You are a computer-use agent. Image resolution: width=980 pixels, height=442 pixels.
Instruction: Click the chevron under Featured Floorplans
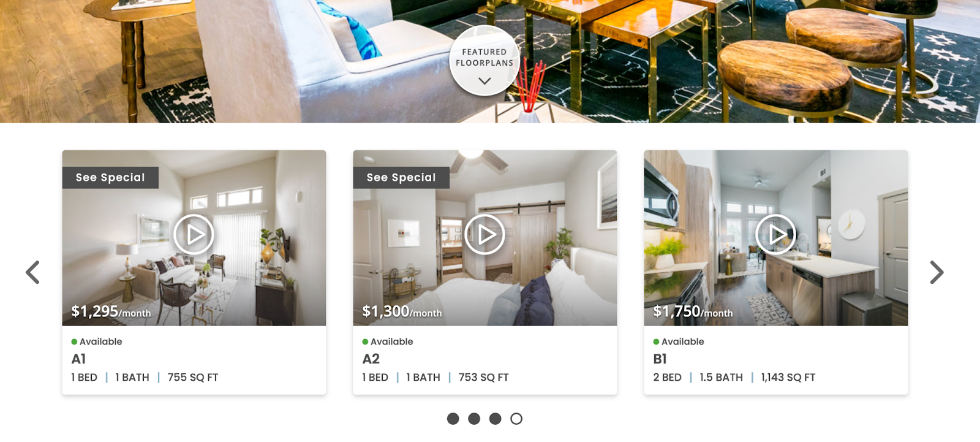(x=484, y=81)
